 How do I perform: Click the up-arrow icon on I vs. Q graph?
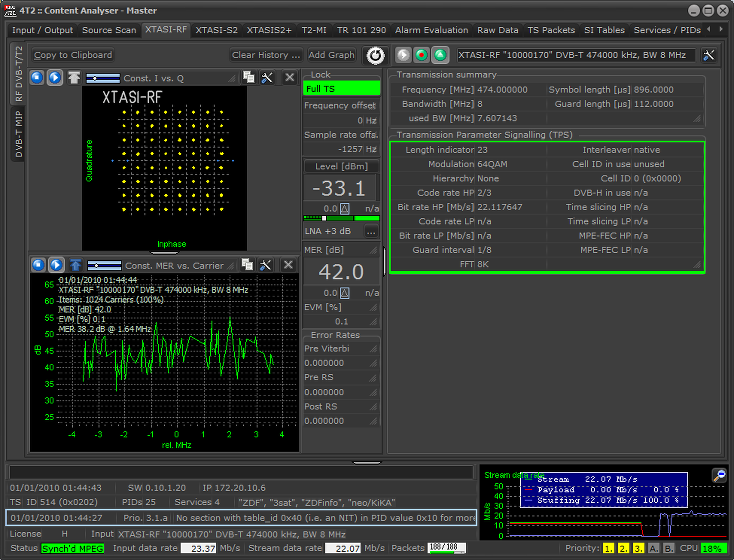click(x=73, y=77)
